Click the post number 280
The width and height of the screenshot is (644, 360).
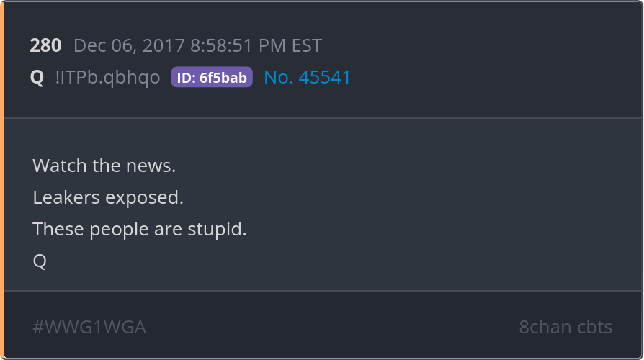(45, 45)
